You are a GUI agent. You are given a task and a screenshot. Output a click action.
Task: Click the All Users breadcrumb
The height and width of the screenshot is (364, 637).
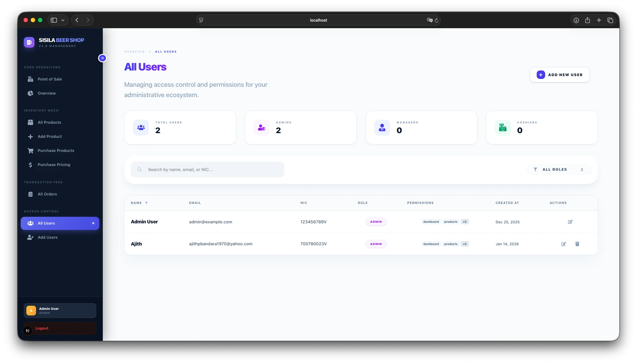166,52
